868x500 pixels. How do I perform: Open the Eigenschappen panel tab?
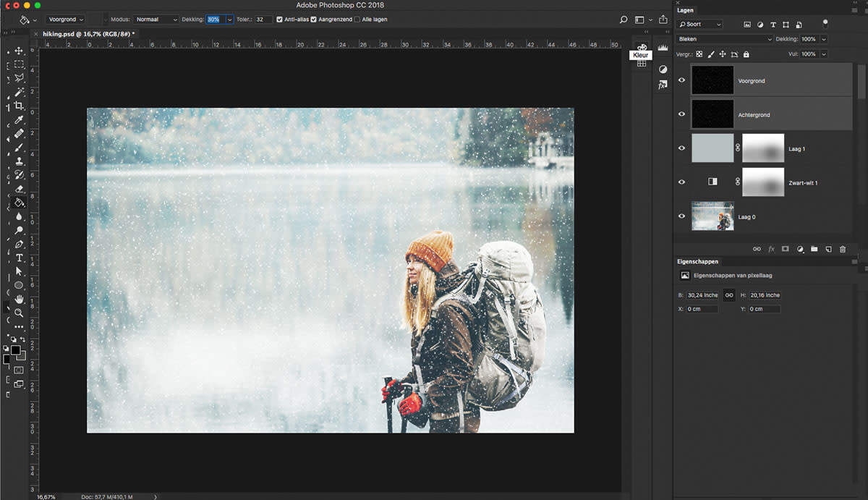[x=697, y=261]
